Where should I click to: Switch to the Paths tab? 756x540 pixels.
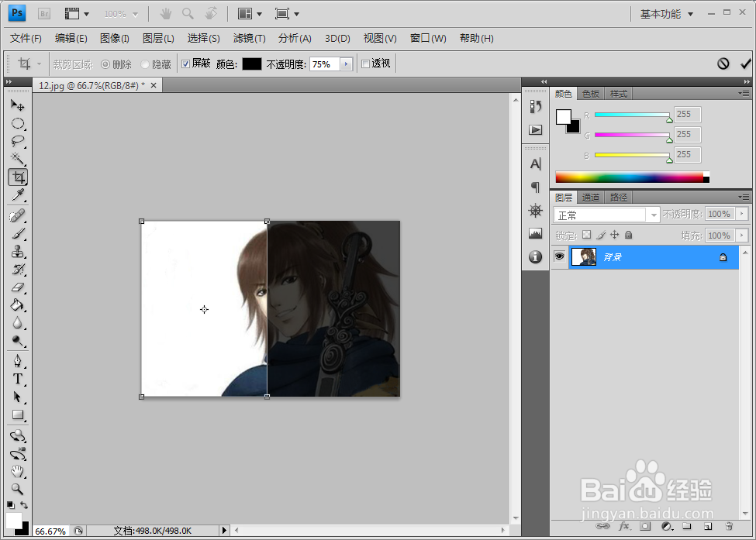619,198
